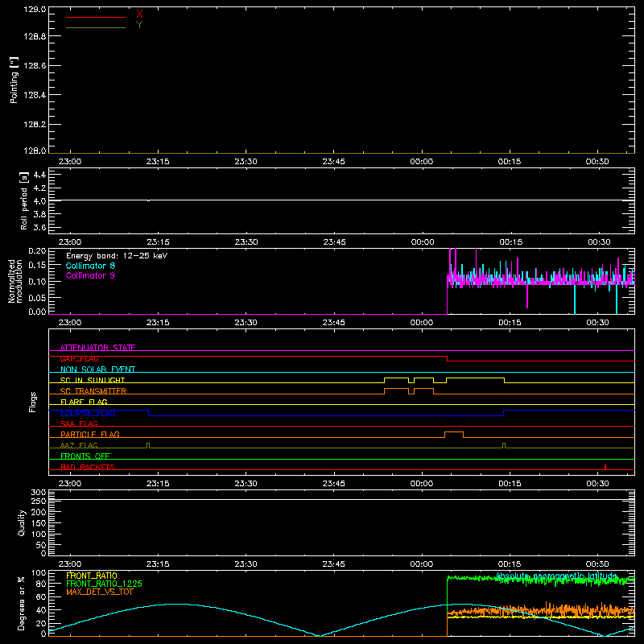Click the red X legend line

(96, 17)
